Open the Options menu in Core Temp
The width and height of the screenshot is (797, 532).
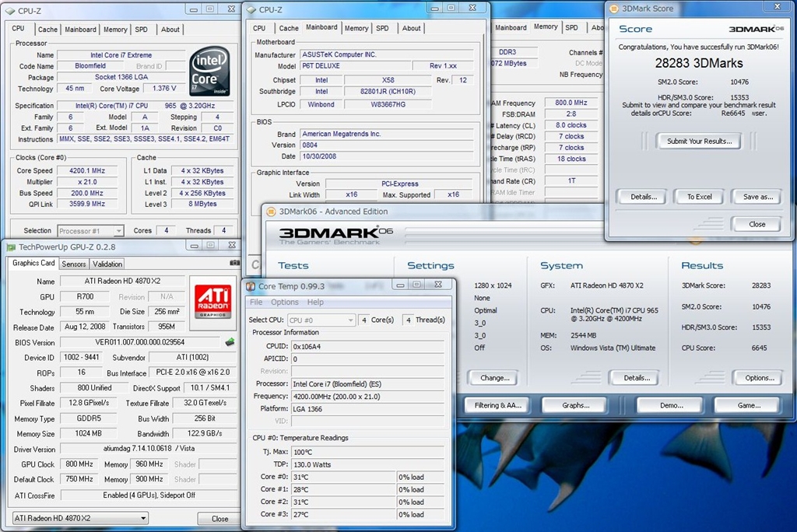284,302
